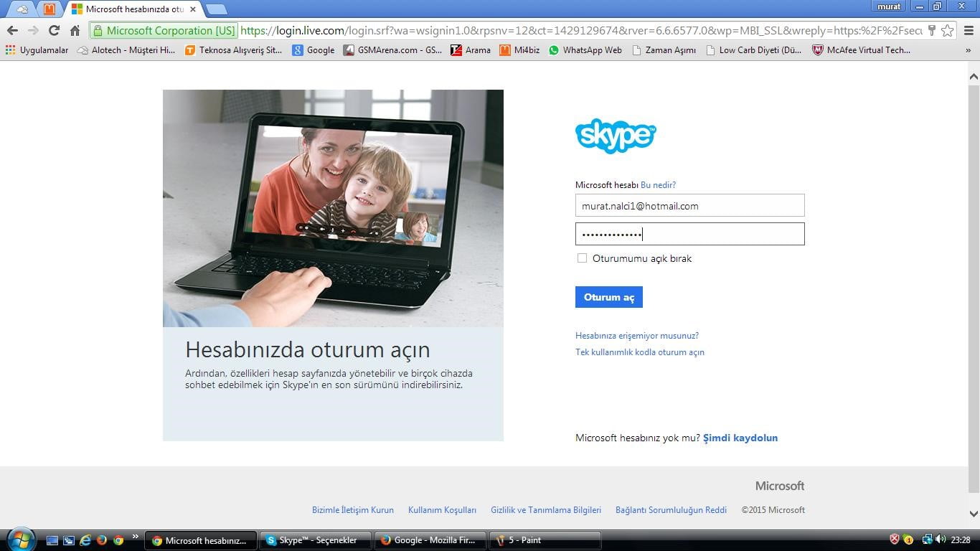Open Skype from the taskbar
This screenshot has width=980, height=551.
pyautogui.click(x=316, y=540)
